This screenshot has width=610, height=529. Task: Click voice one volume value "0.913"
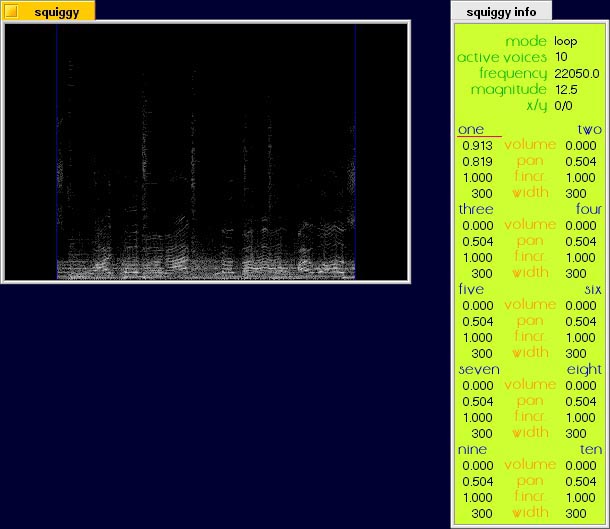[x=477, y=146]
